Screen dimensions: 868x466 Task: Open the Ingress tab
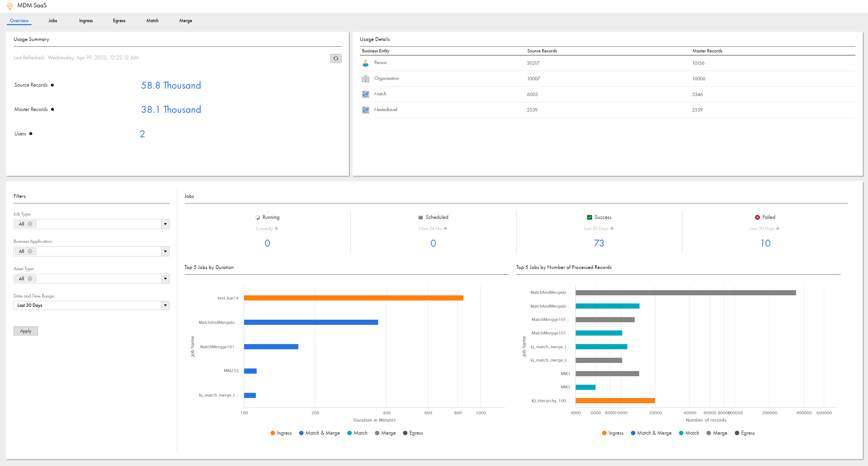click(x=86, y=21)
